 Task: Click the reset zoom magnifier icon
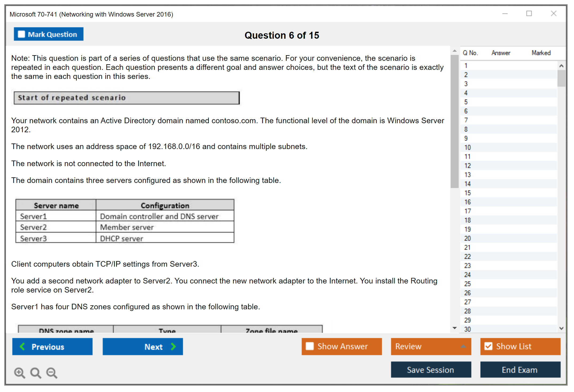point(35,373)
